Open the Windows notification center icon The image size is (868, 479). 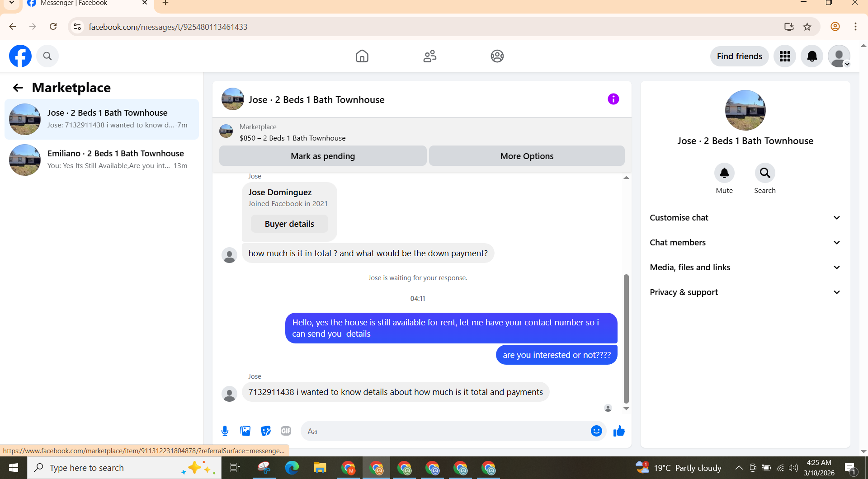pyautogui.click(x=850, y=468)
